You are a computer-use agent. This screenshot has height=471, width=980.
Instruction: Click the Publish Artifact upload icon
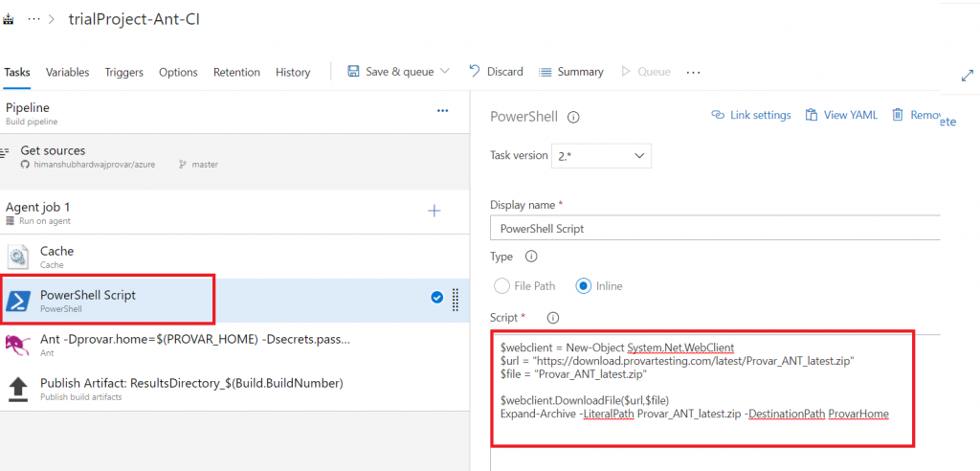[19, 389]
